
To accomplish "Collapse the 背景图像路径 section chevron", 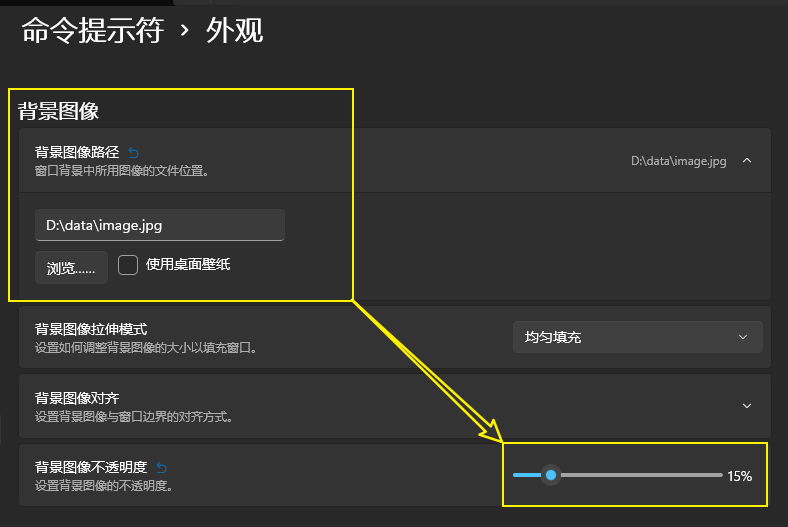I will (x=746, y=160).
